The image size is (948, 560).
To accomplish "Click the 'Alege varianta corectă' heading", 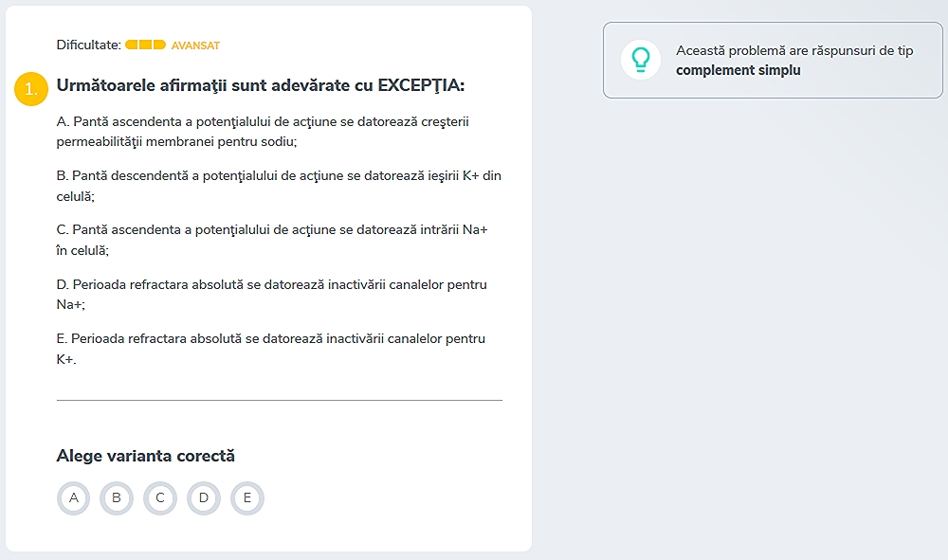I will [146, 456].
